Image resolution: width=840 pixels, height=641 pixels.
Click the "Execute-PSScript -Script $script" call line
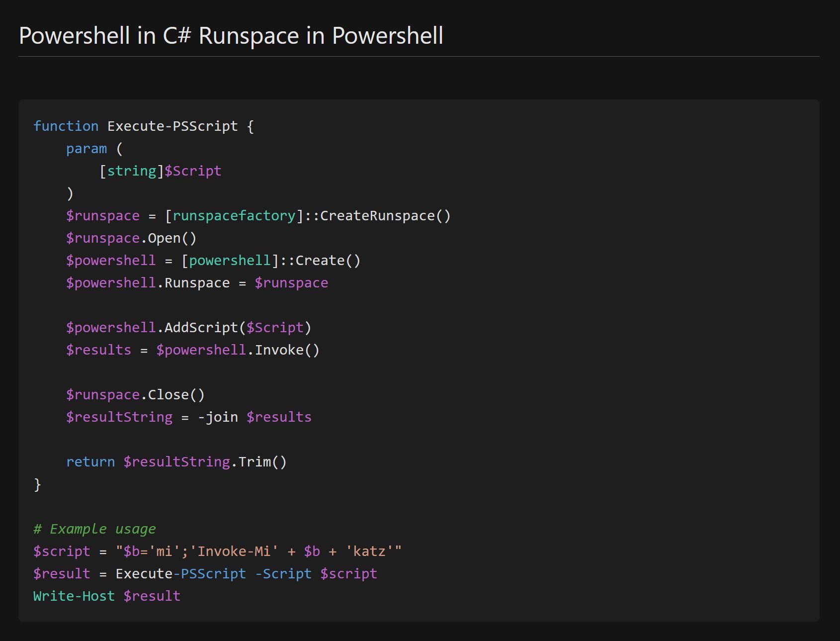(x=205, y=574)
